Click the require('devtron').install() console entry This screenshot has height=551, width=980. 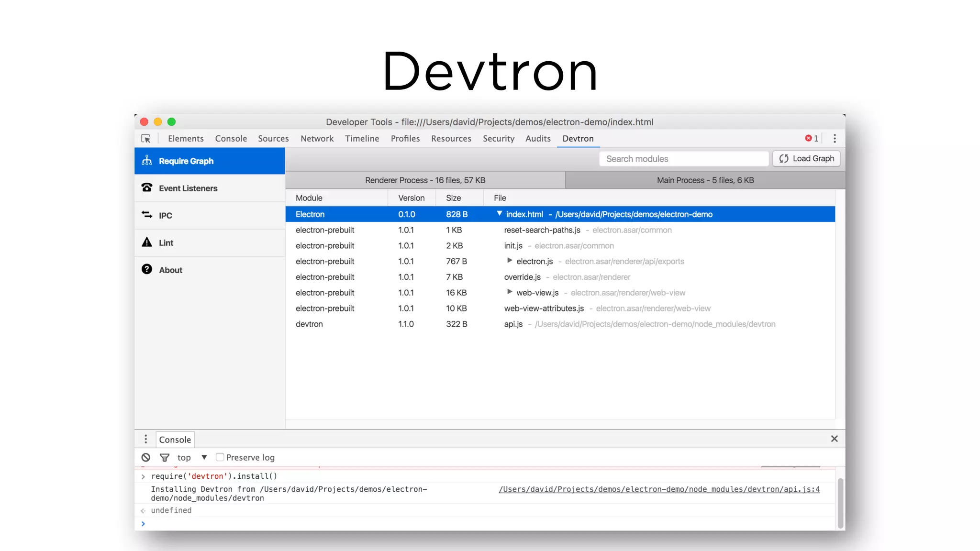pyautogui.click(x=214, y=476)
